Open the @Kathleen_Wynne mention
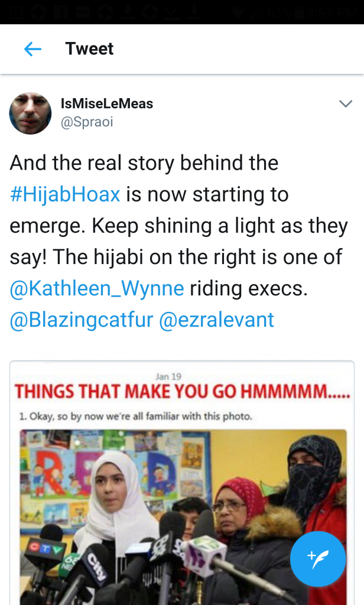The width and height of the screenshot is (364, 605). pyautogui.click(x=97, y=288)
